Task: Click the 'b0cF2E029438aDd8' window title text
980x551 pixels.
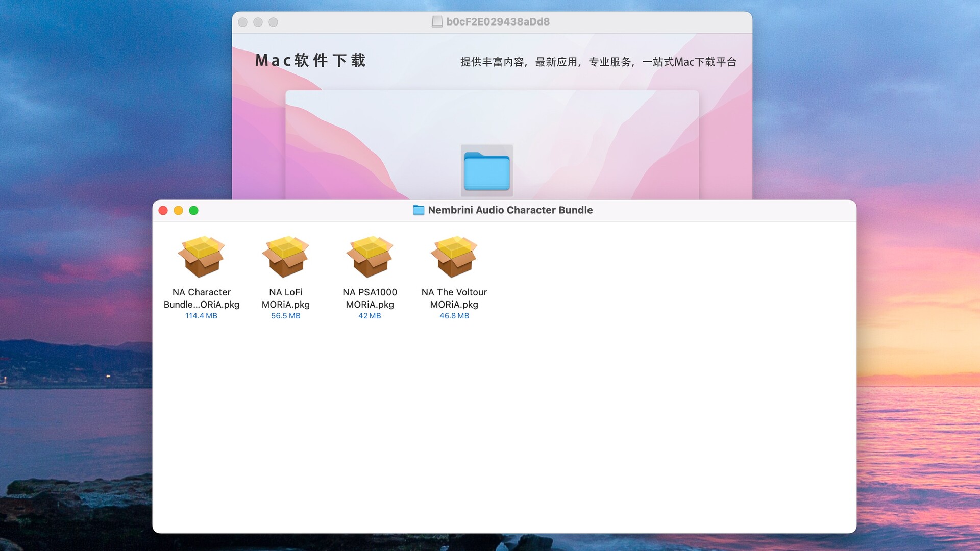Action: (x=498, y=21)
